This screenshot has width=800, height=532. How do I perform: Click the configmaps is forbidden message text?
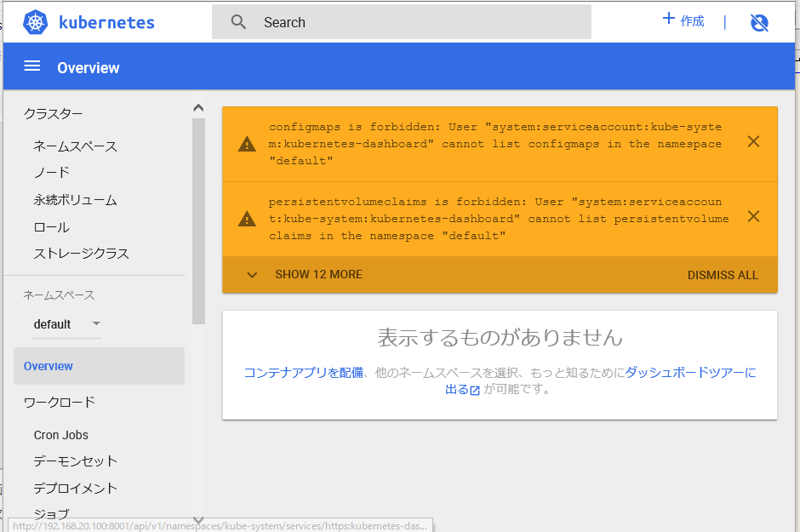(x=495, y=144)
